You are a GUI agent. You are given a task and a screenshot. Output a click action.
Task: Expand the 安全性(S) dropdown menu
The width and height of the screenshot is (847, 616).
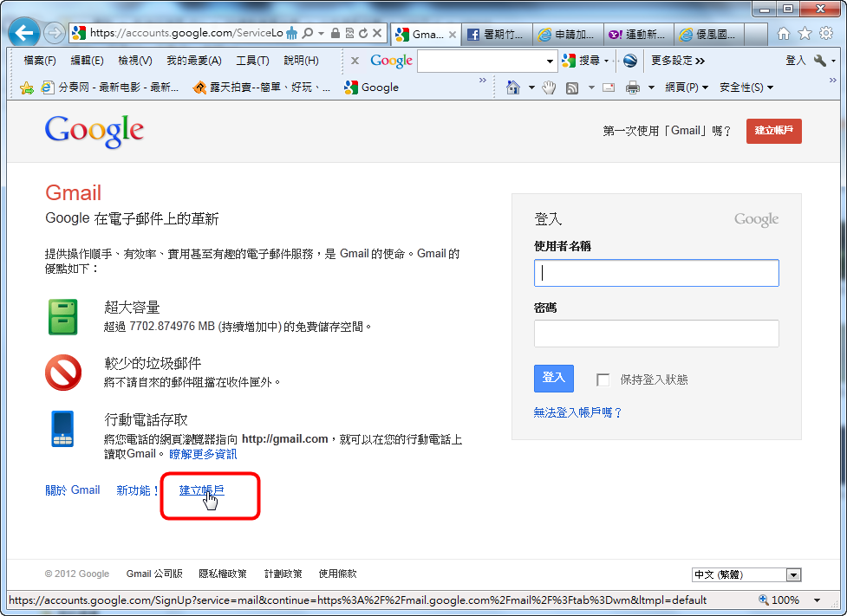[746, 88]
